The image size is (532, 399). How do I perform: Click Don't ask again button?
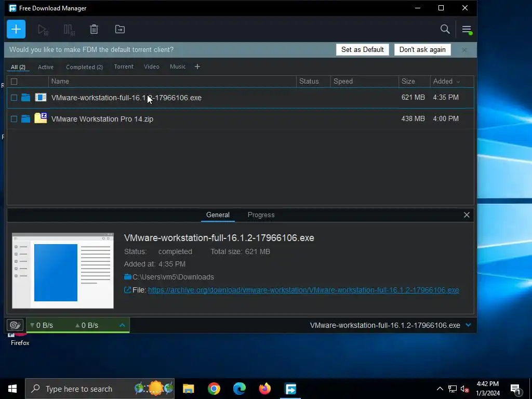tap(422, 49)
